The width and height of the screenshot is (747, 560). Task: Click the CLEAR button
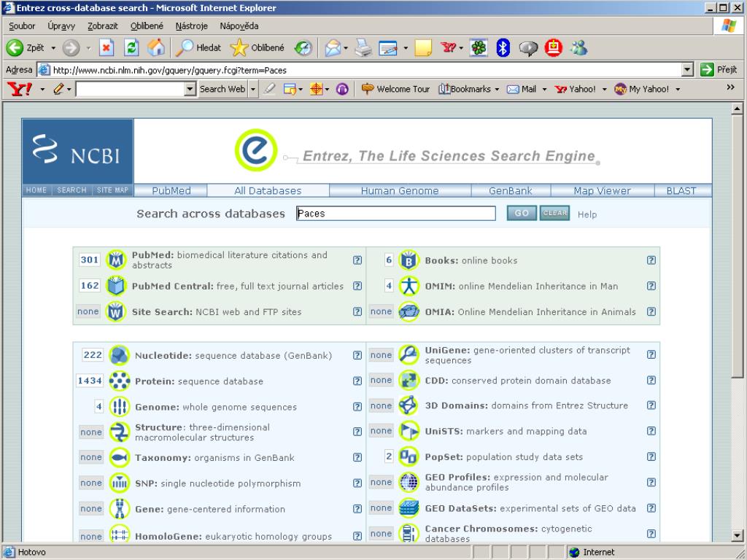click(x=554, y=214)
